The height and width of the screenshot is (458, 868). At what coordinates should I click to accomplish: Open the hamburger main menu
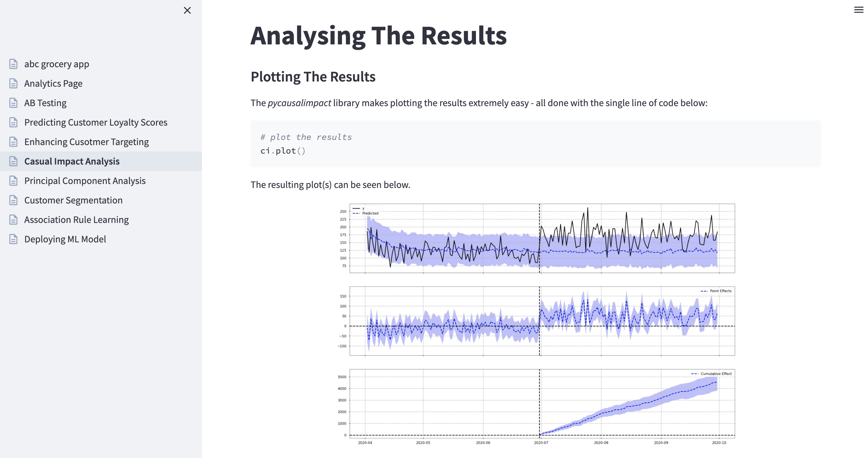858,10
